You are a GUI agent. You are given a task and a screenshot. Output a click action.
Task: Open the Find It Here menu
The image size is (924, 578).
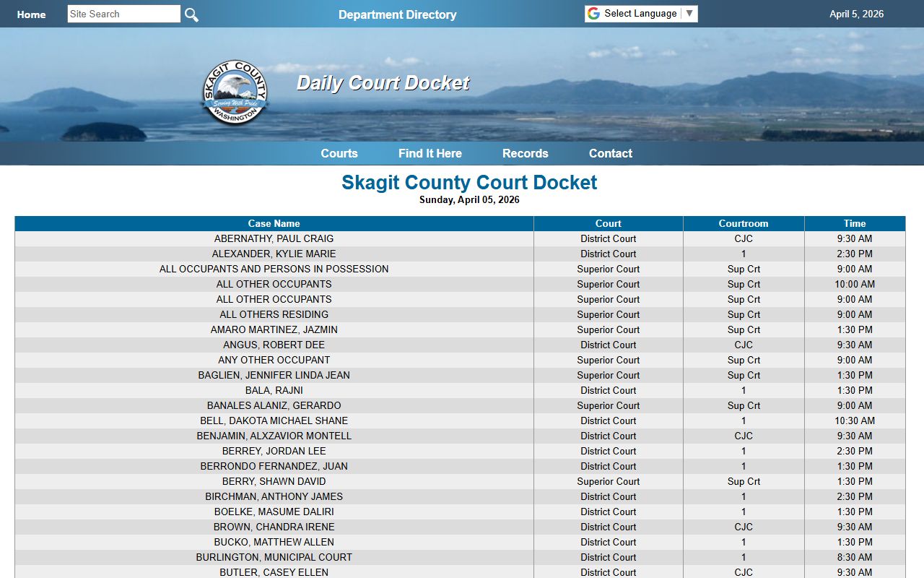pos(430,153)
